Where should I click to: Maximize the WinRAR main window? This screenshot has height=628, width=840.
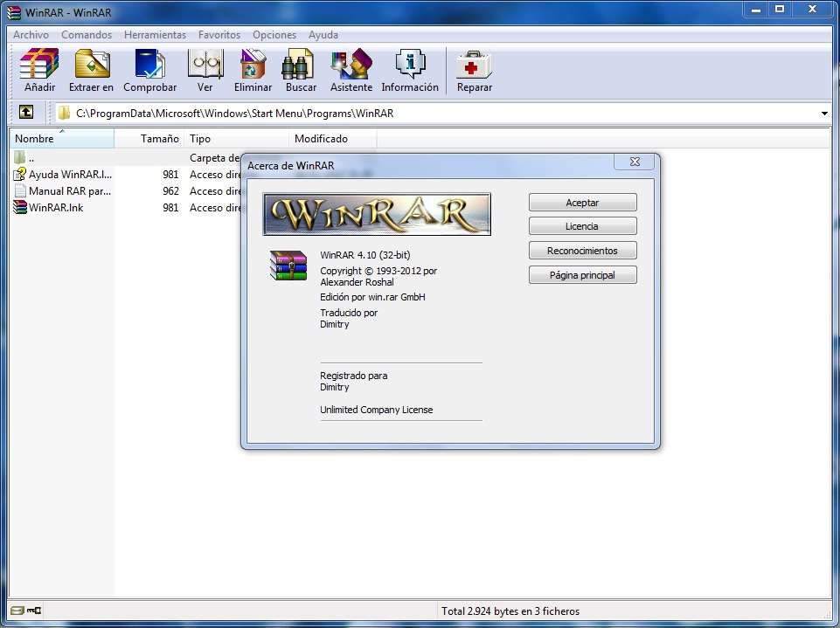point(780,9)
